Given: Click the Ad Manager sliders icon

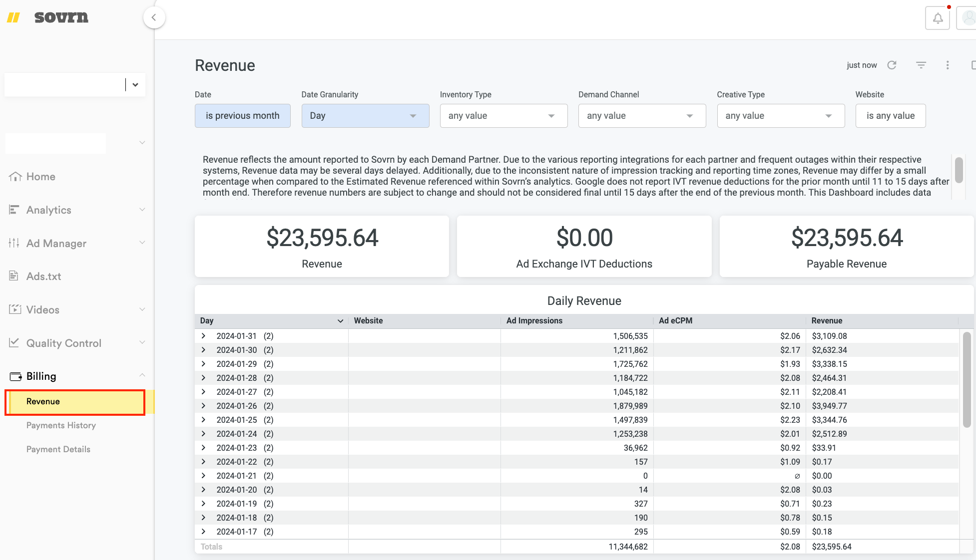Looking at the screenshot, I should (14, 243).
